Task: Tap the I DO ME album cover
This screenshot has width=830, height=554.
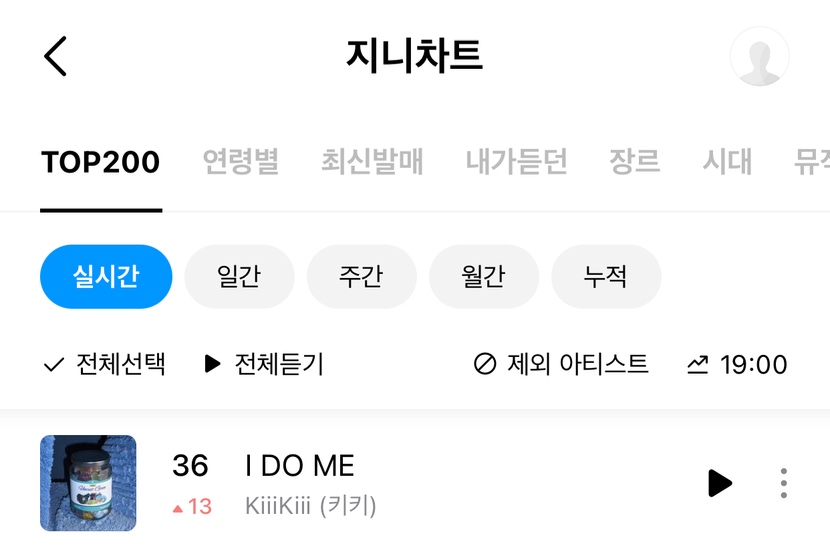Action: (x=88, y=483)
